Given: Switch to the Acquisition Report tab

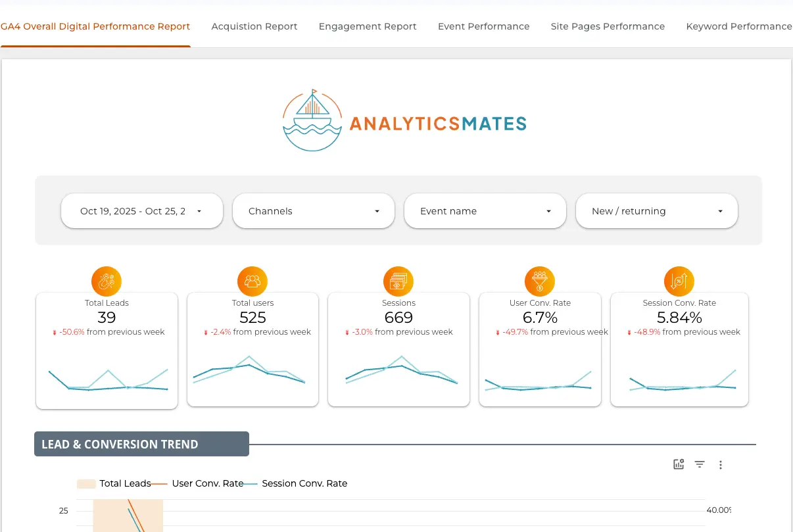Looking at the screenshot, I should pyautogui.click(x=254, y=26).
